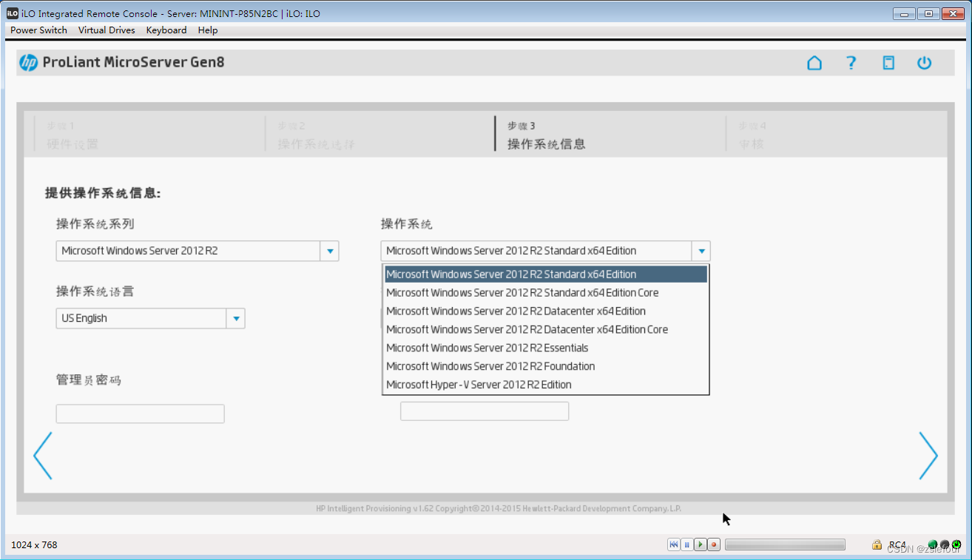
Task: Click the green play button
Action: point(701,544)
